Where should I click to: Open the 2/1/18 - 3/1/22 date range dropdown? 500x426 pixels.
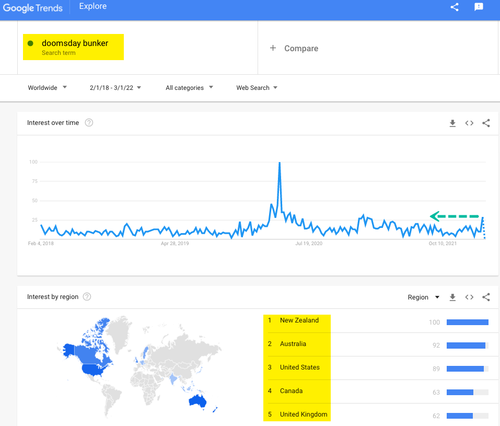point(115,88)
